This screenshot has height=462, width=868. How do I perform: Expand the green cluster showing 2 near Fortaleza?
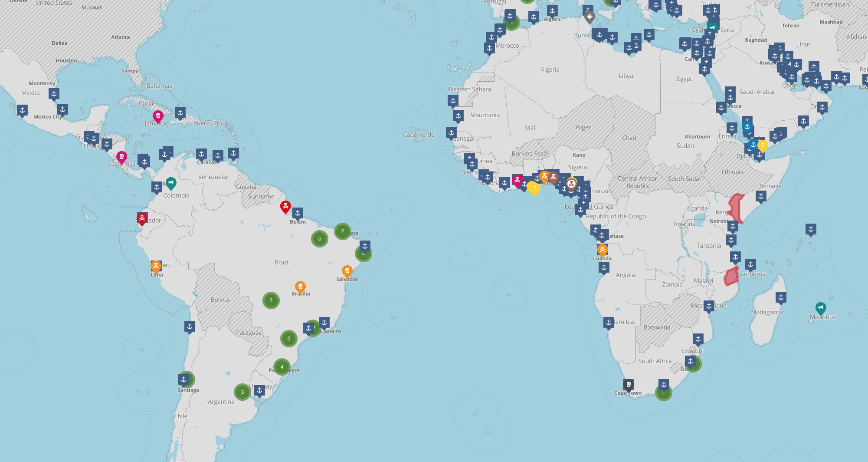coord(342,231)
